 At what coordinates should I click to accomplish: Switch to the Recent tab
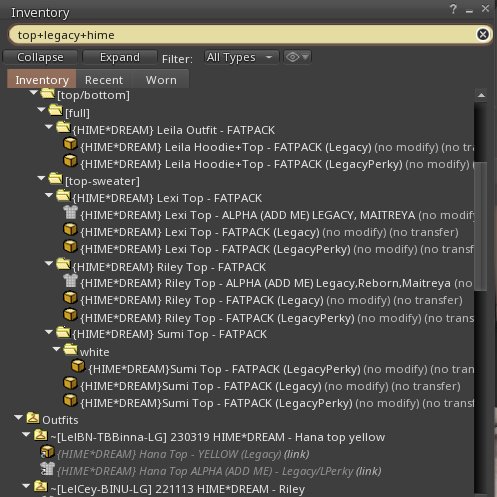point(104,80)
